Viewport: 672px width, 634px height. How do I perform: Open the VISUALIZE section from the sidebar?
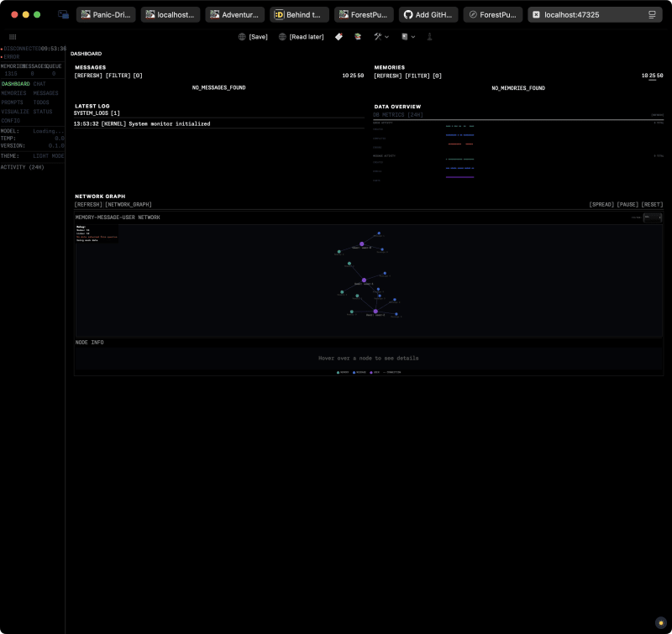point(13,112)
